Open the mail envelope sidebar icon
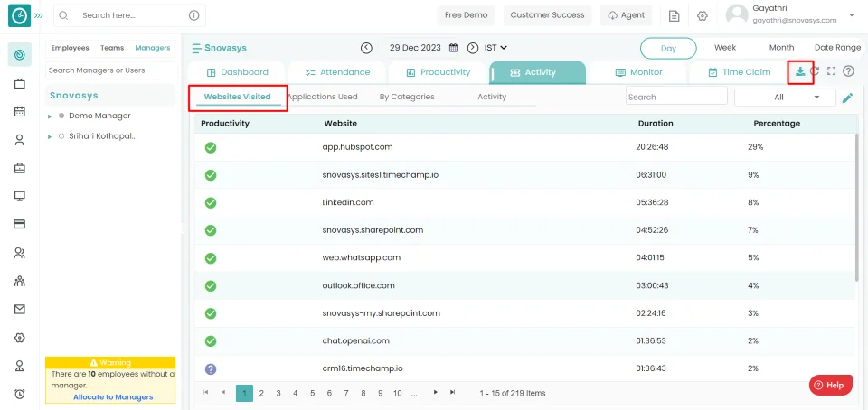Image resolution: width=868 pixels, height=410 pixels. click(19, 310)
